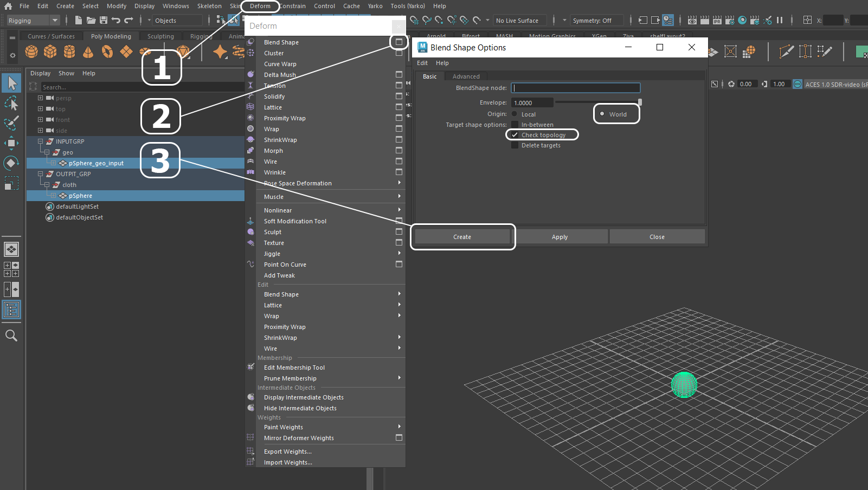Image resolution: width=868 pixels, height=490 pixels.
Task: Open the Deform menu in menu bar
Action: (260, 6)
